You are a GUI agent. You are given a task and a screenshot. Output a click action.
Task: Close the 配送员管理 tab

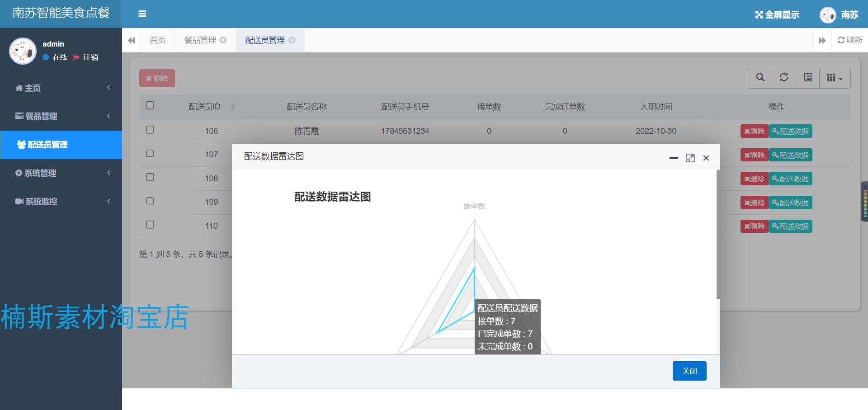click(x=292, y=40)
